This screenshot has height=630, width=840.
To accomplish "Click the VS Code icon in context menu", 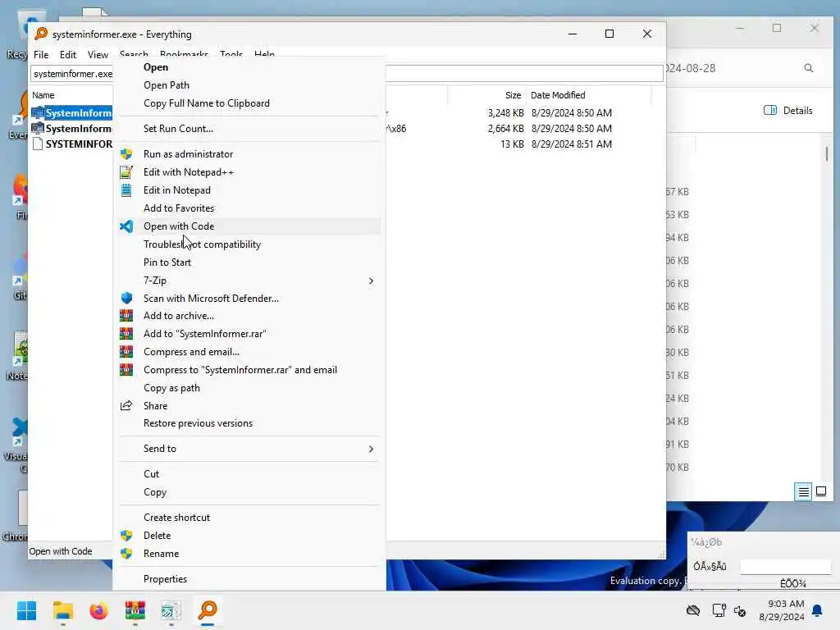I will 126,226.
